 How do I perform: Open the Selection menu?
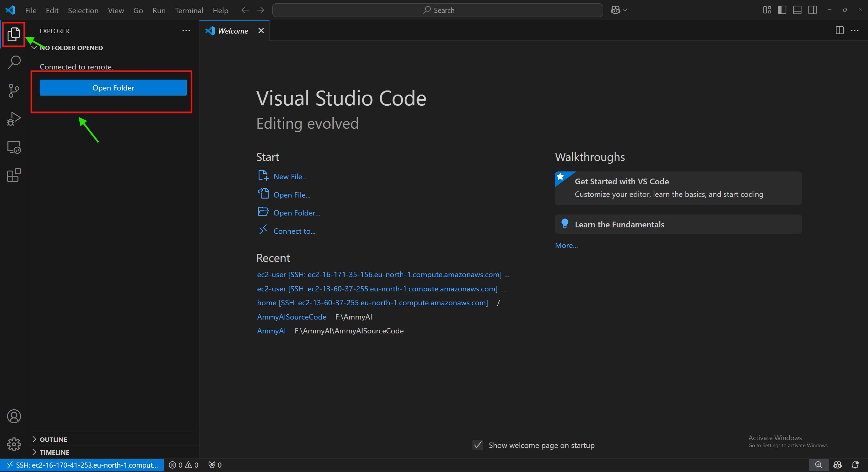(x=83, y=11)
